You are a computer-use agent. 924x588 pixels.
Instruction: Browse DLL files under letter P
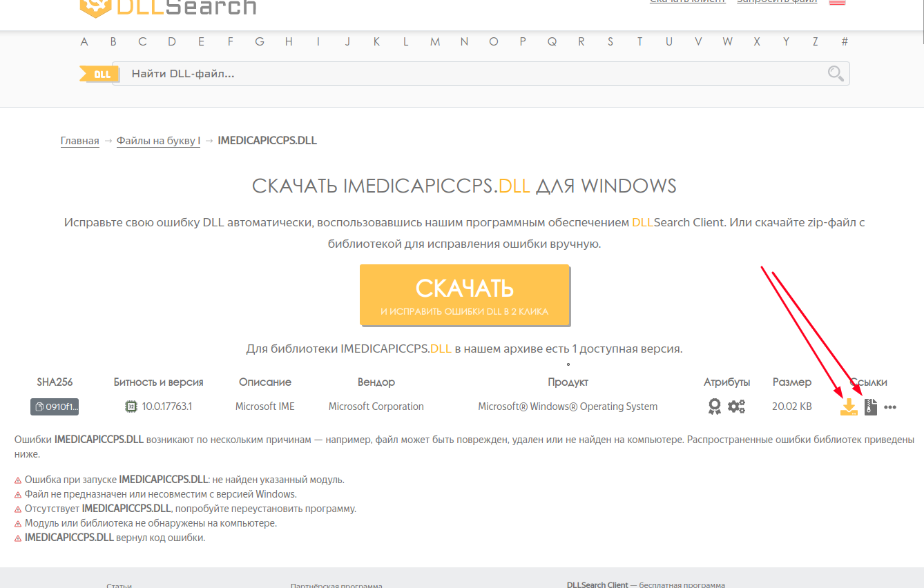523,41
